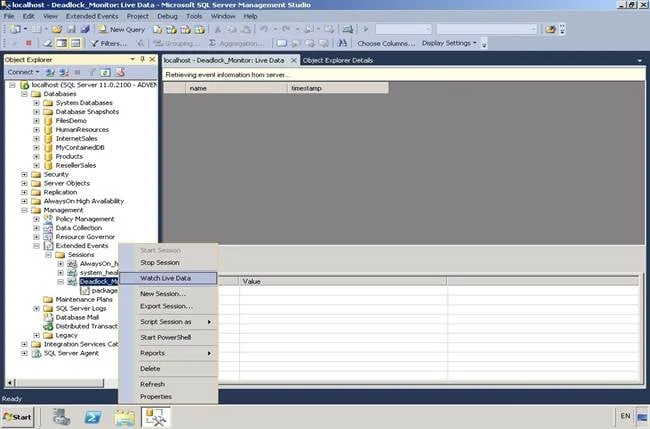650x429 pixels.
Task: Open the Tools menu
Action: [194, 16]
